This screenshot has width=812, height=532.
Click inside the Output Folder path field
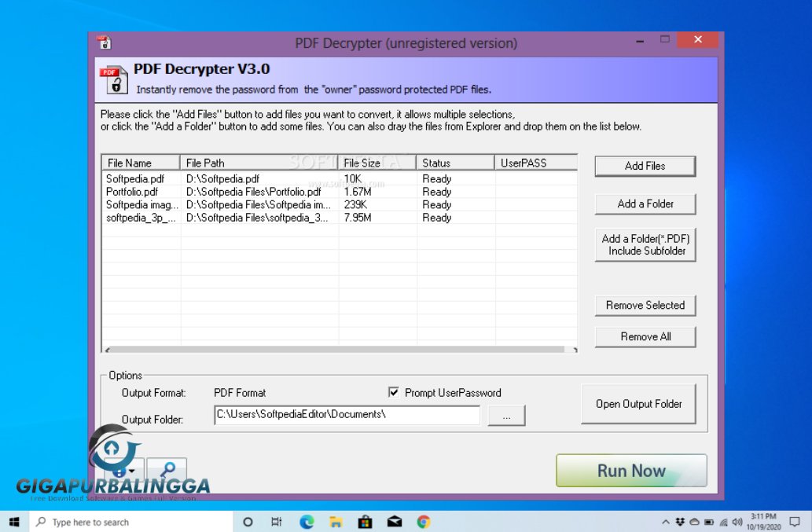346,415
